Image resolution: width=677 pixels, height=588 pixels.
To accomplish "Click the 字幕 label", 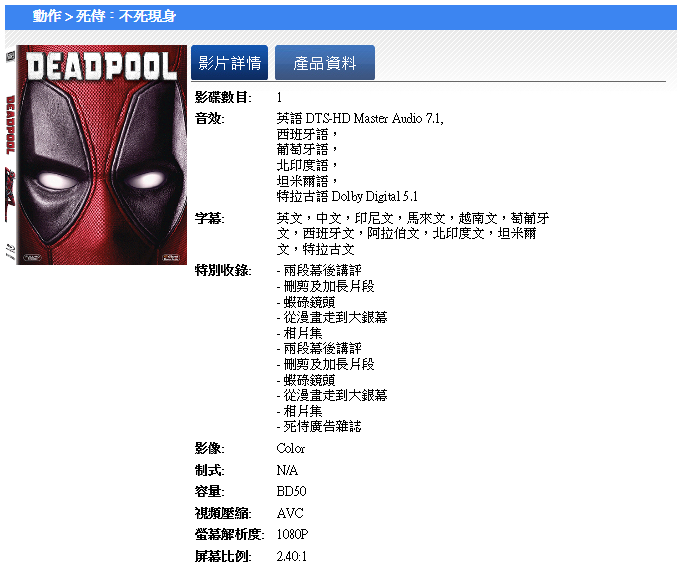I will 209,218.
